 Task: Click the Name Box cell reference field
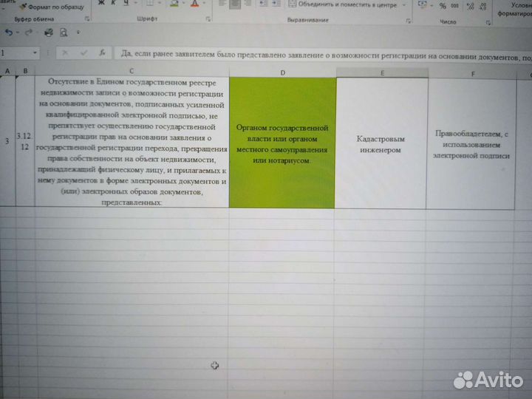click(16, 53)
